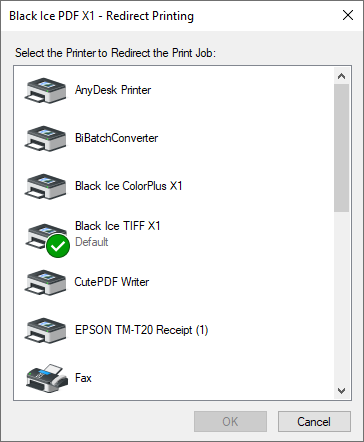Click the Black Ice TIFF X1 name
Image resolution: width=364 pixels, height=442 pixels.
tap(118, 226)
